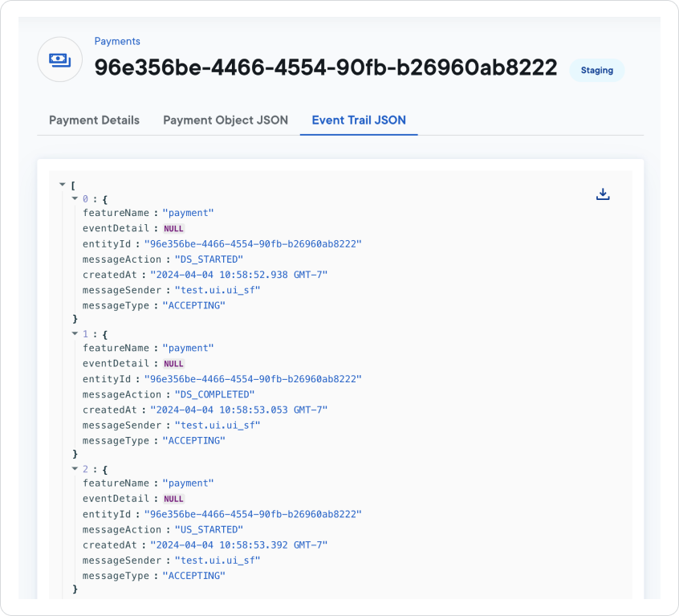Viewport: 679px width, 616px height.
Task: Open the Payment Object JSON tab
Action: (x=225, y=120)
